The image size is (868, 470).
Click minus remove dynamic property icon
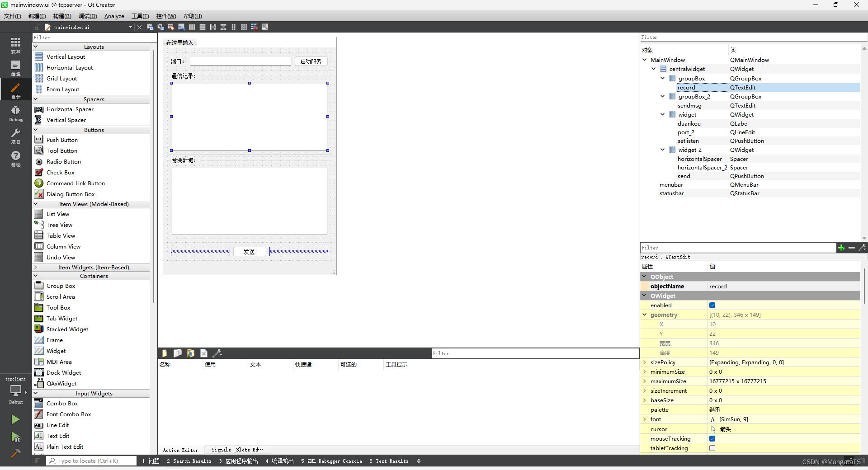[x=852, y=248]
